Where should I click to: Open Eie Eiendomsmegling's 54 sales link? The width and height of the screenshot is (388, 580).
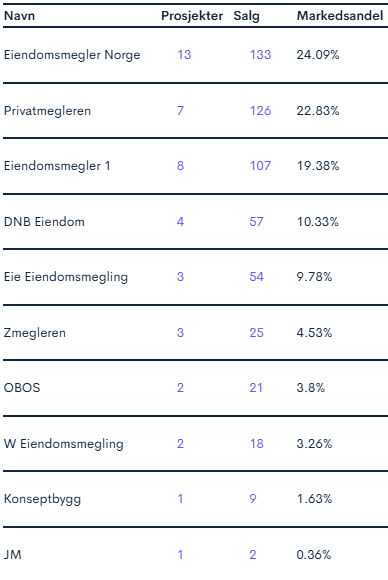pos(256,277)
